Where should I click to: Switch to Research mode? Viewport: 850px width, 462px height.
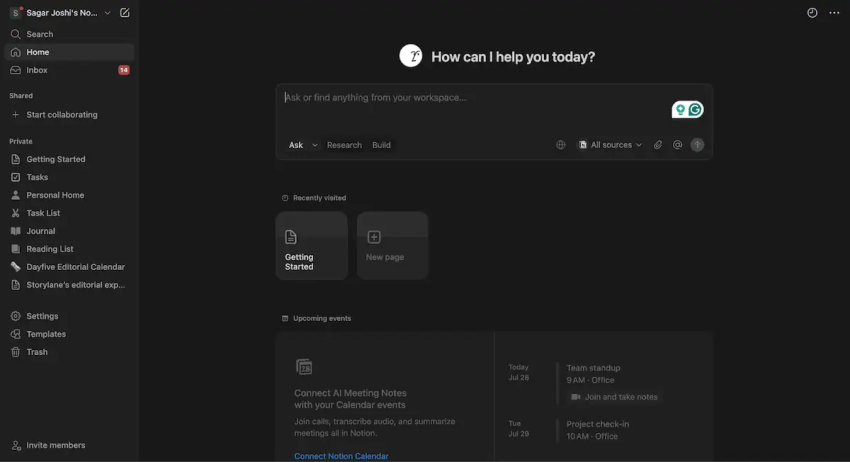(344, 145)
